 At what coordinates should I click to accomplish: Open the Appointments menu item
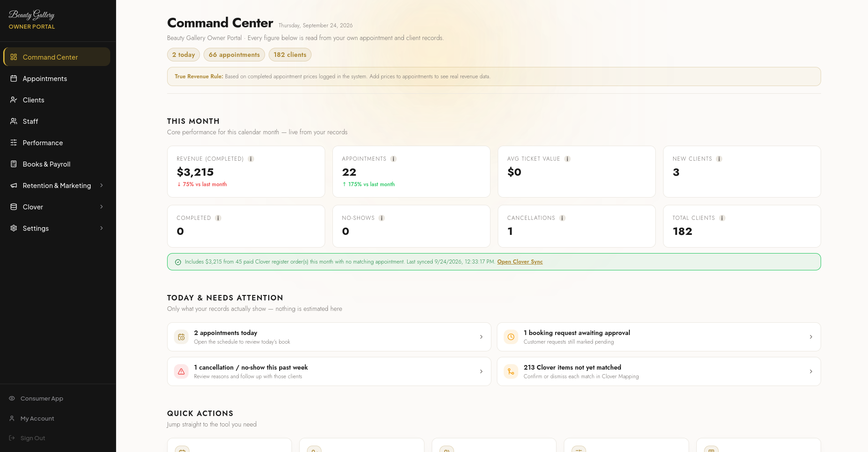[x=56, y=78]
